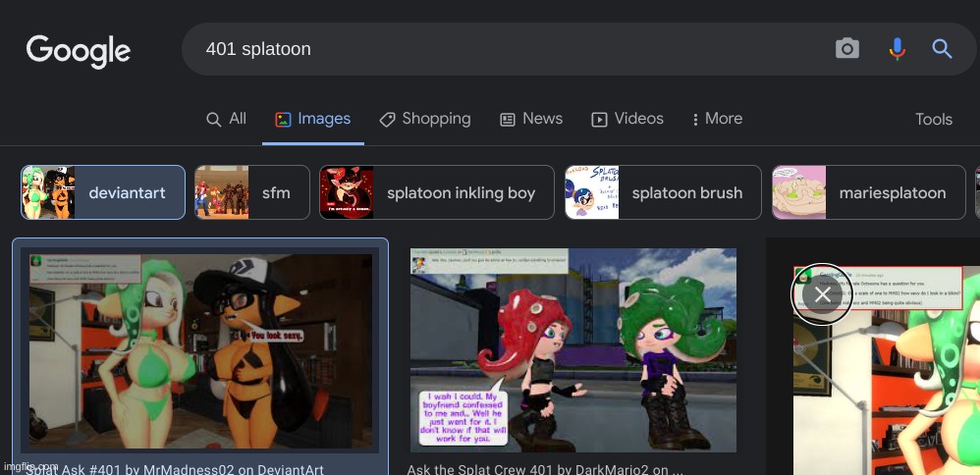The image size is (980, 475).
Task: Open Splat Ask #401 by MrMadness02 link
Action: (x=175, y=469)
